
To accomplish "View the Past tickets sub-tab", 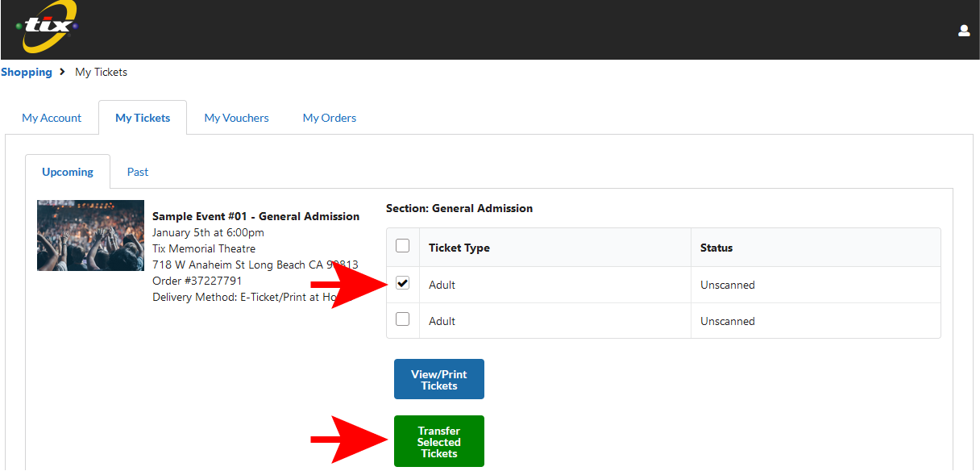I will point(138,172).
